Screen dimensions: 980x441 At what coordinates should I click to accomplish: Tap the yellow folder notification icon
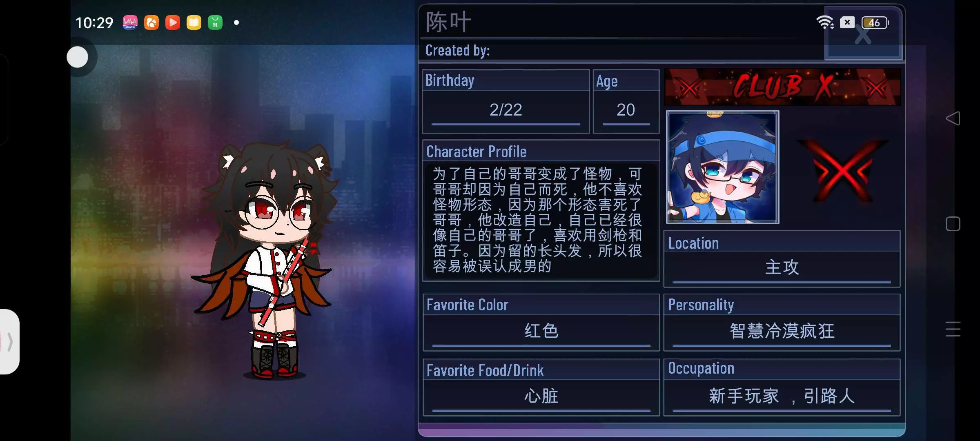point(194,22)
